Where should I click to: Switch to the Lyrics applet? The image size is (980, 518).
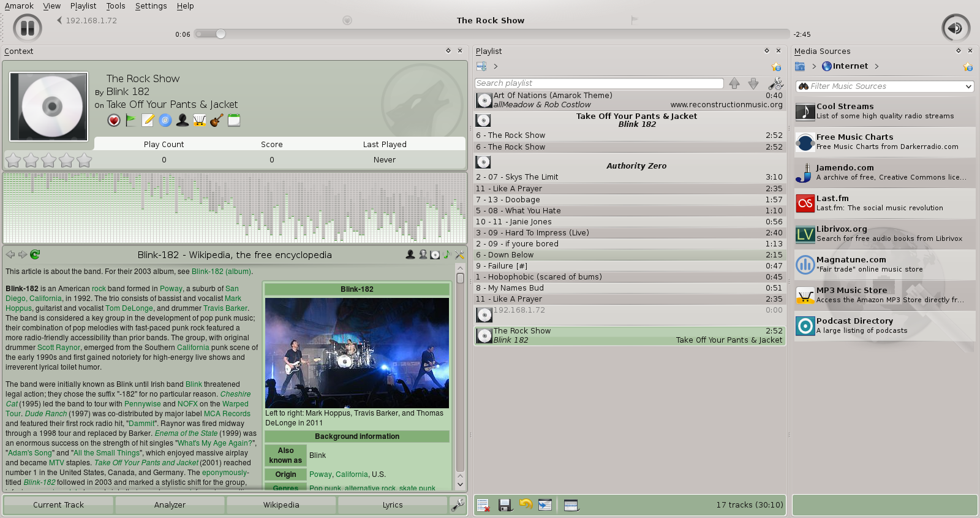393,505
